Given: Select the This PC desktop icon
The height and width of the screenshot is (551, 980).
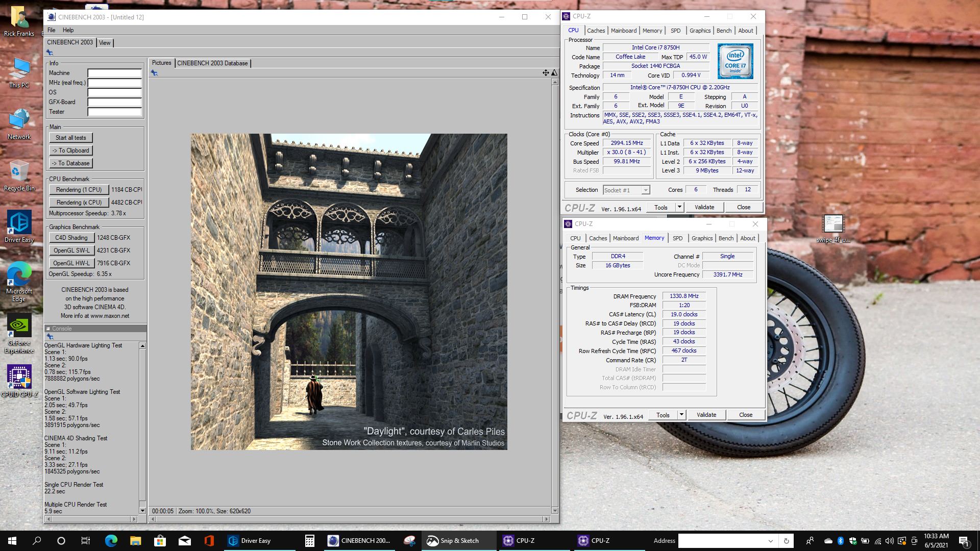Looking at the screenshot, I should (x=19, y=73).
